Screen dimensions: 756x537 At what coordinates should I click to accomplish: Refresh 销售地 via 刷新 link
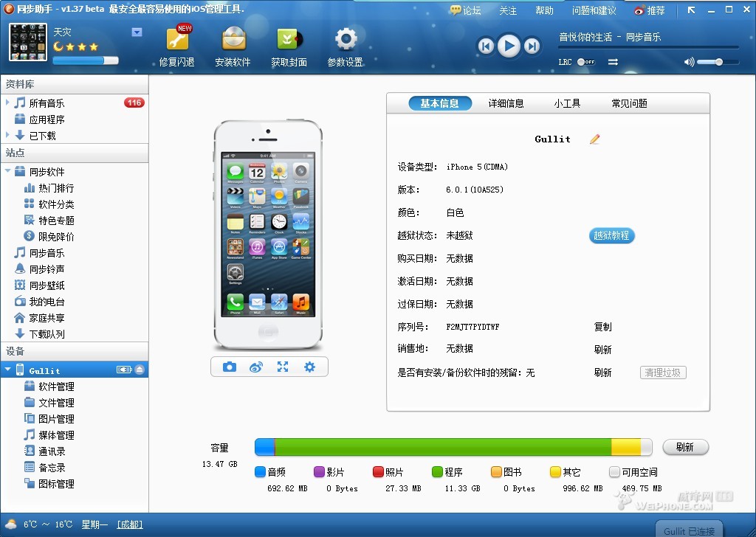(x=602, y=350)
